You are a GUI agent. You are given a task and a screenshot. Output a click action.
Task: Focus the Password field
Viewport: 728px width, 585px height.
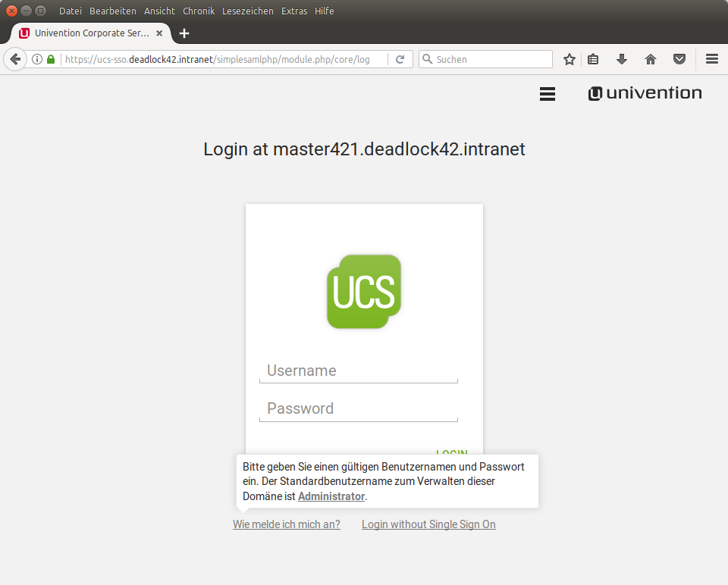point(358,408)
